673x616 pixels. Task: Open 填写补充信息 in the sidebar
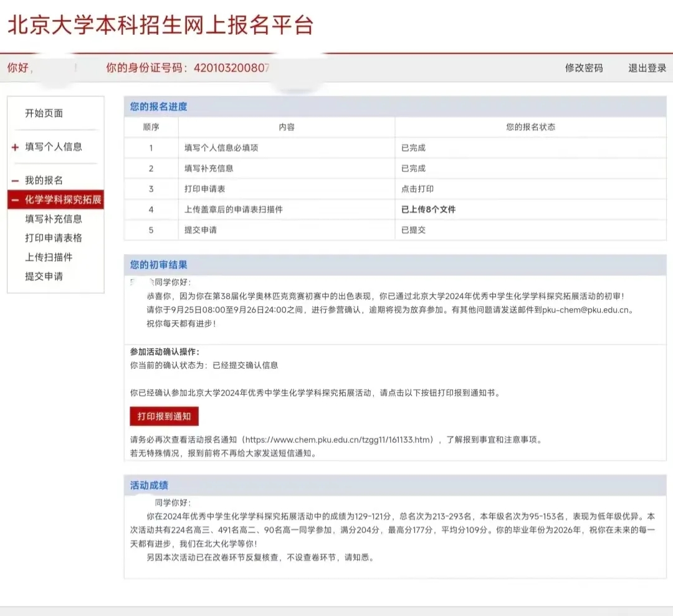click(x=53, y=219)
